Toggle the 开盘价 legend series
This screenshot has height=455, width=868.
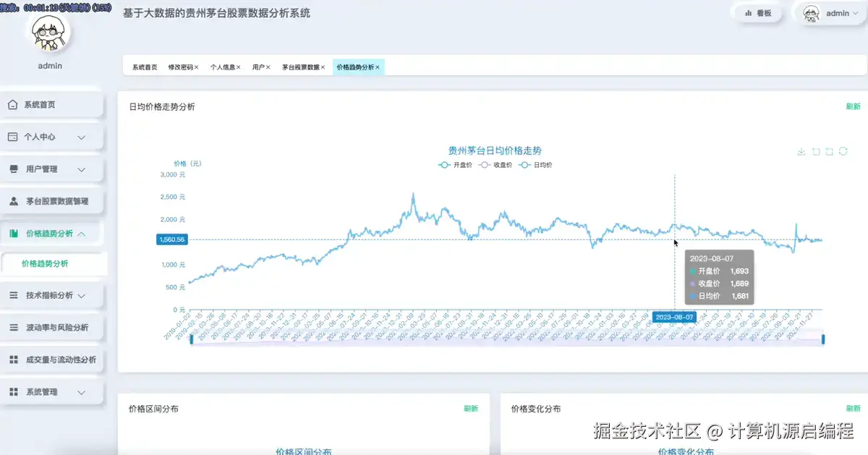(455, 165)
